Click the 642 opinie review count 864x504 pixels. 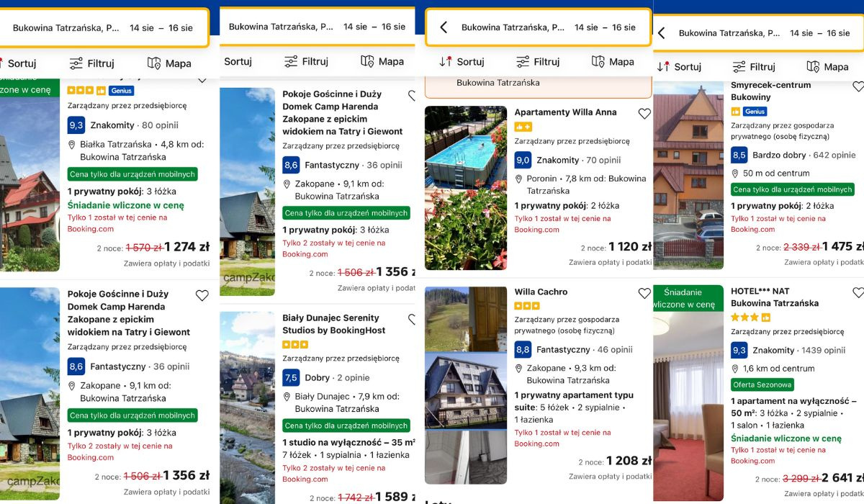[x=834, y=155]
